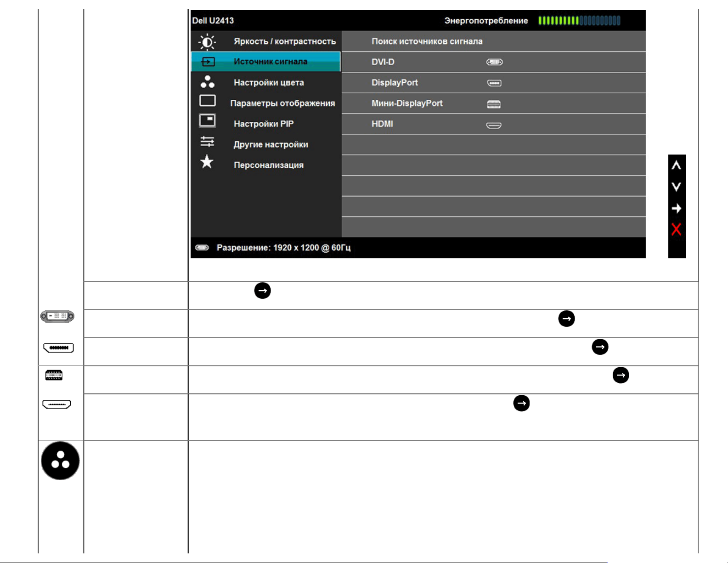
Task: Click the DVI connector icon in left column
Action: (x=57, y=316)
